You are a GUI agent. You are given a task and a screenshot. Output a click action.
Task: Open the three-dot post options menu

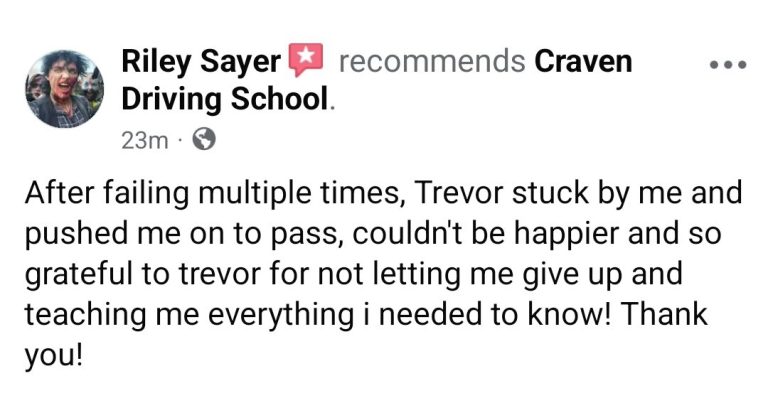(728, 64)
